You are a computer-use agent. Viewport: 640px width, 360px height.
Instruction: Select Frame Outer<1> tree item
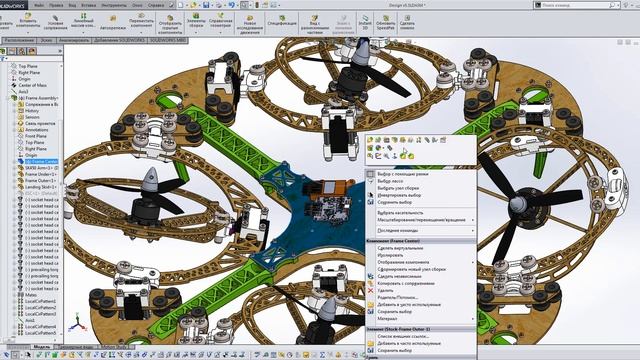click(40, 180)
